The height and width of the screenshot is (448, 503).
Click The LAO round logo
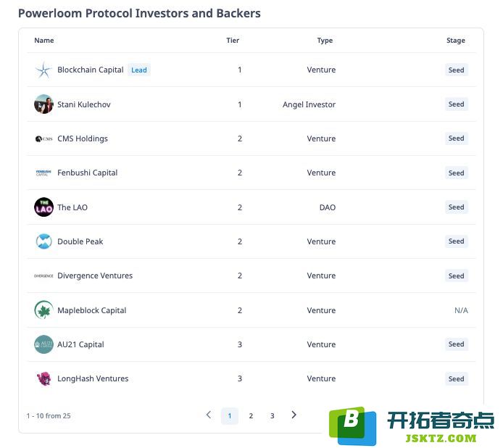coord(43,207)
